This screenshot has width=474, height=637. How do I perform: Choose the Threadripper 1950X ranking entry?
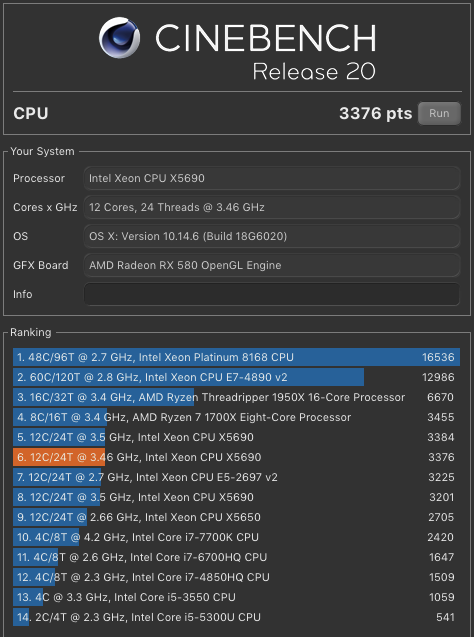pyautogui.click(x=236, y=397)
